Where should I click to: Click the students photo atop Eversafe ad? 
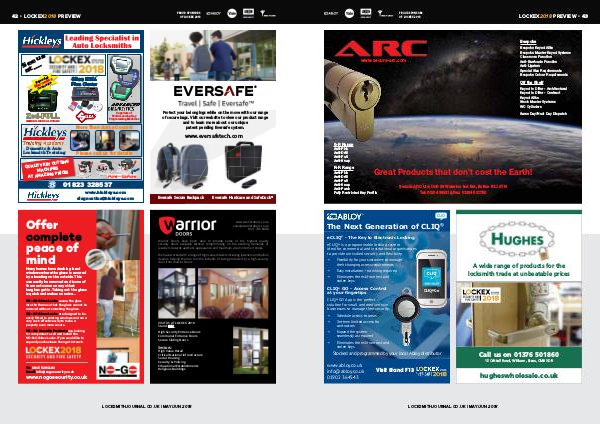tap(213, 55)
